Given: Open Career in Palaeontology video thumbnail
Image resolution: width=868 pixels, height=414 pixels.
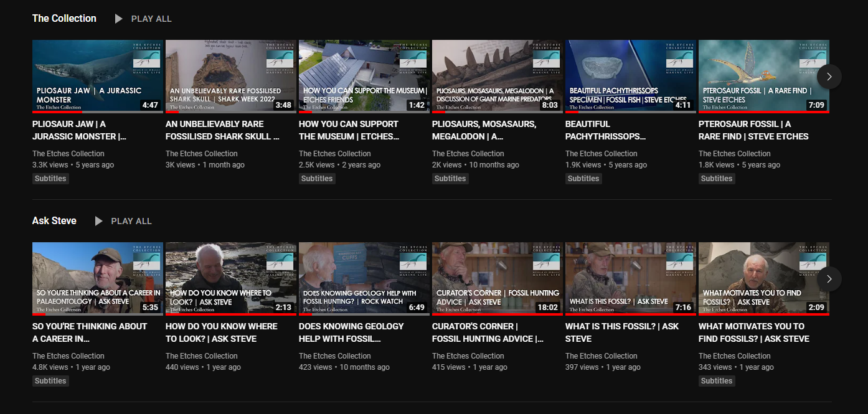Looking at the screenshot, I should [x=98, y=279].
